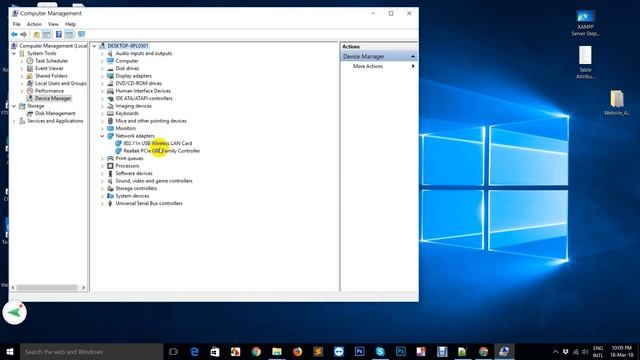Click the blue Help icon in the toolbar
Image resolution: width=640 pixels, height=360 pixels.
point(59,35)
